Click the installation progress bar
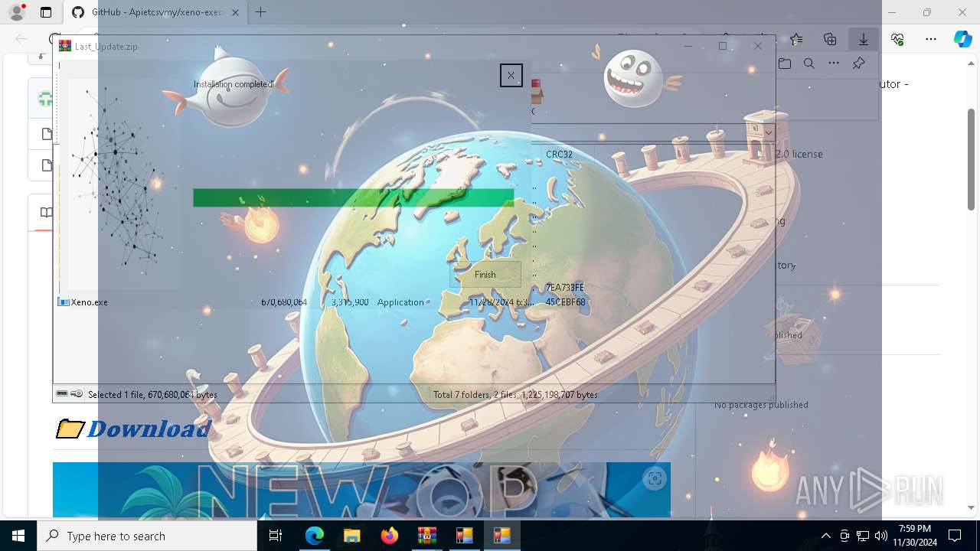This screenshot has width=980, height=551. pyautogui.click(x=354, y=197)
